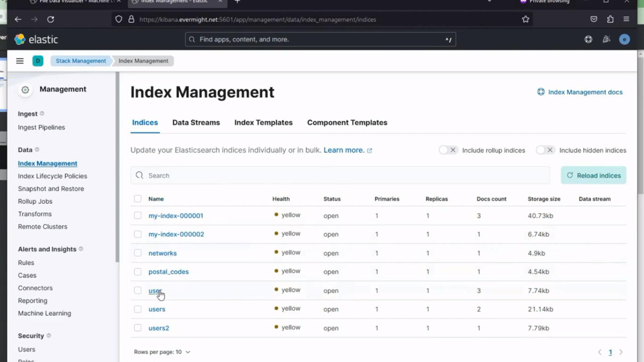Go to the previous results page arrow
The width and height of the screenshot is (644, 362).
tap(600, 352)
